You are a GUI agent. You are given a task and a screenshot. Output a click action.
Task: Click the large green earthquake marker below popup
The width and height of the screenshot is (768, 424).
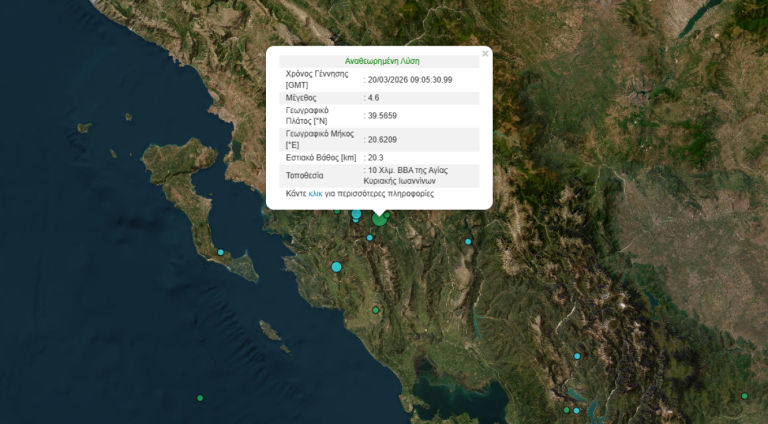380,218
